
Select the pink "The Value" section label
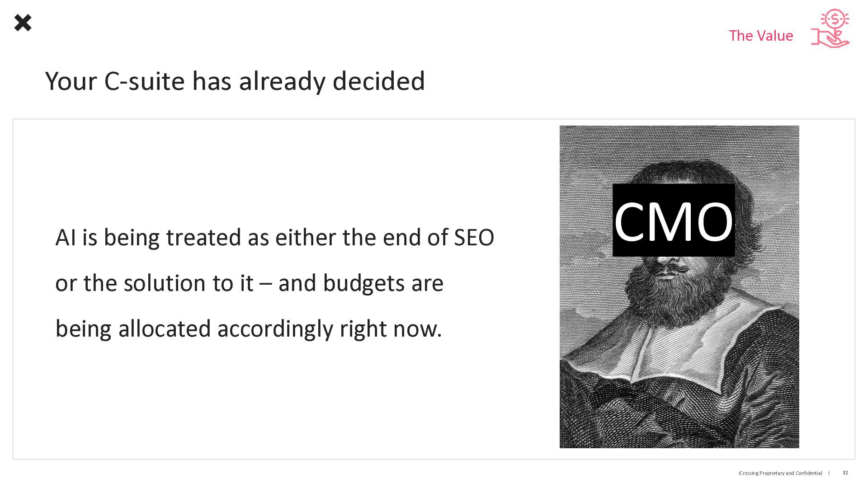761,36
